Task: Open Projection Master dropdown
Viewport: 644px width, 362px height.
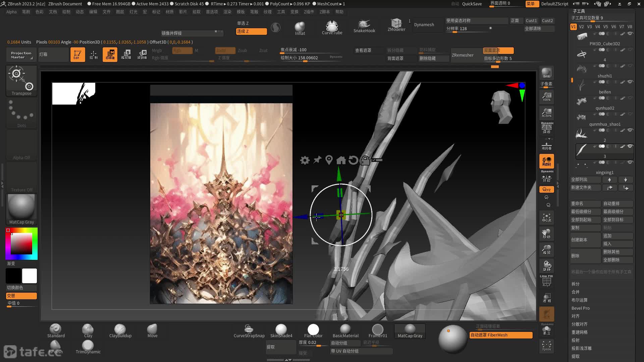Action: tap(21, 55)
